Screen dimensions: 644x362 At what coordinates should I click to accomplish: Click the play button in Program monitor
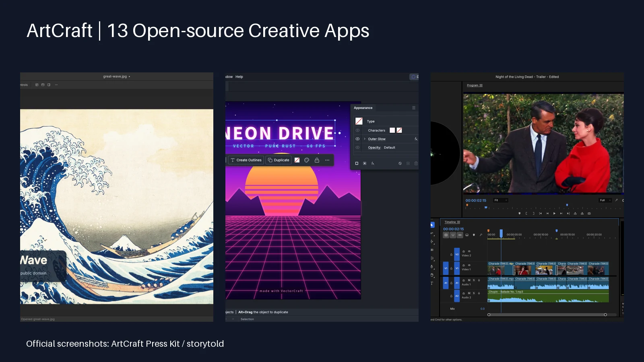pos(554,214)
